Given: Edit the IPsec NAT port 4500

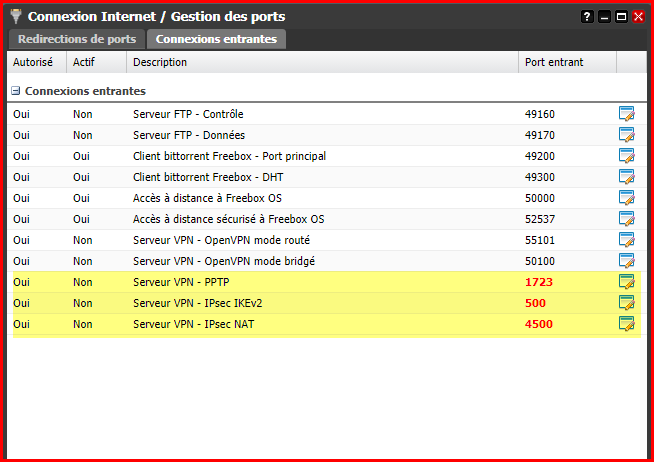Looking at the screenshot, I should tap(626, 324).
